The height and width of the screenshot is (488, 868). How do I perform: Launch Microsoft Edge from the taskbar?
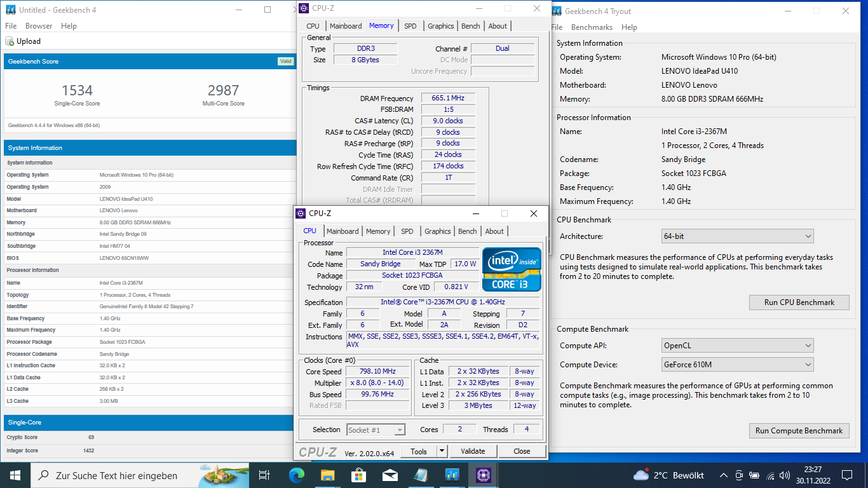[296, 475]
